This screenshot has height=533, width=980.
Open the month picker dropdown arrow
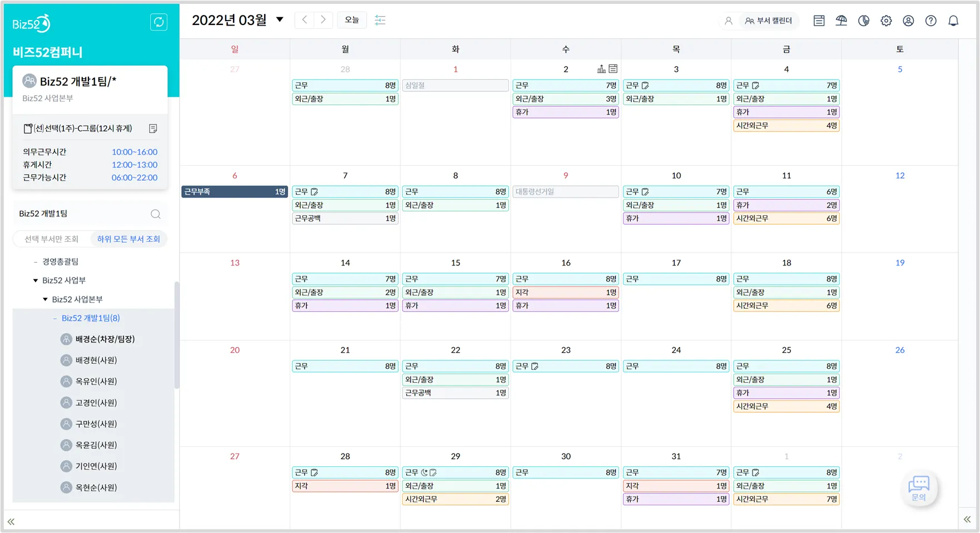point(280,19)
